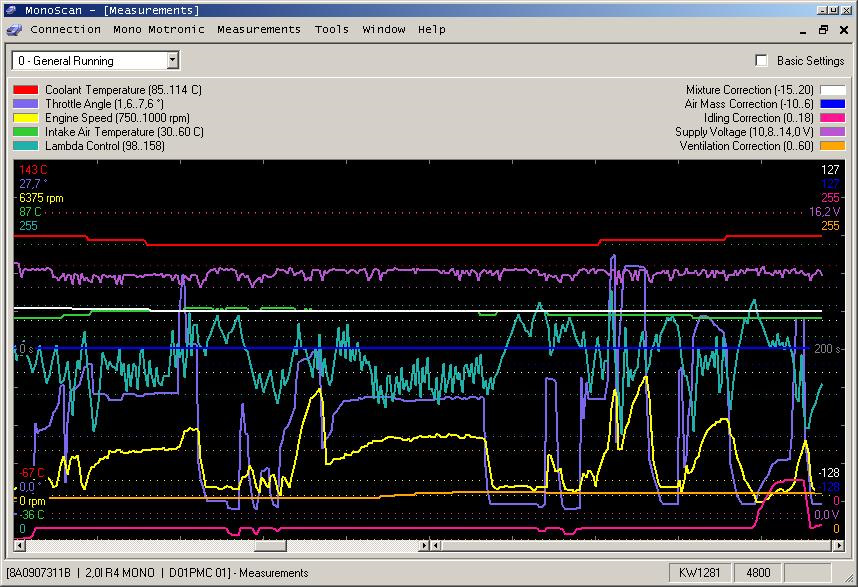Click the 143 C axis maximum label
This screenshot has width=858, height=587.
(33, 170)
